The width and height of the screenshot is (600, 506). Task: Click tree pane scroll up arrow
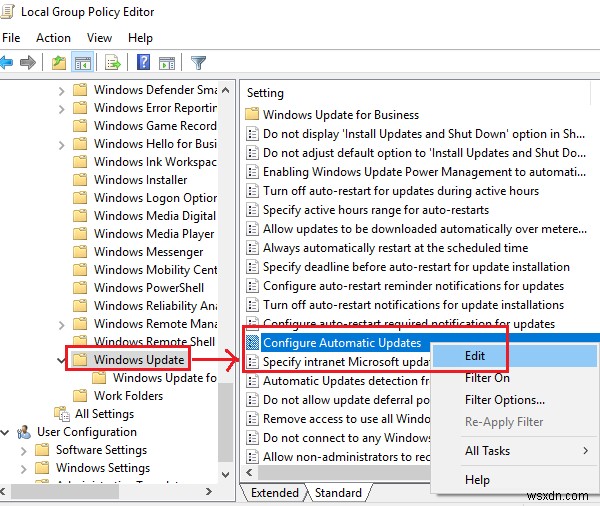click(x=226, y=90)
